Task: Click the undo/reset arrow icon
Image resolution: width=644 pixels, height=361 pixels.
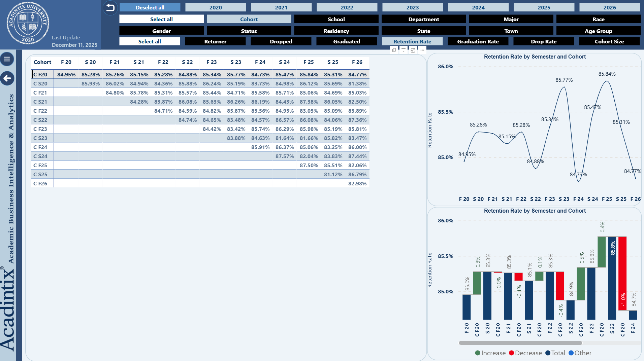Action: (x=110, y=7)
